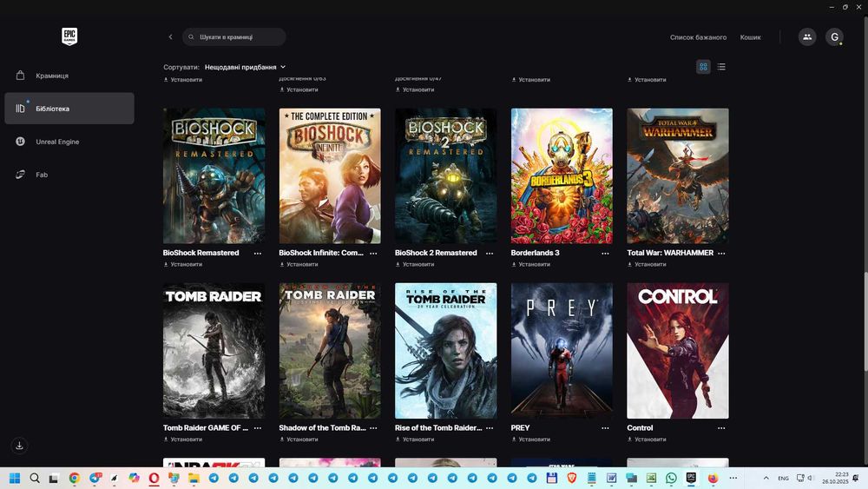This screenshot has width=868, height=489.
Task: Open Epic Games Launcher taskbar icon
Action: 691,478
